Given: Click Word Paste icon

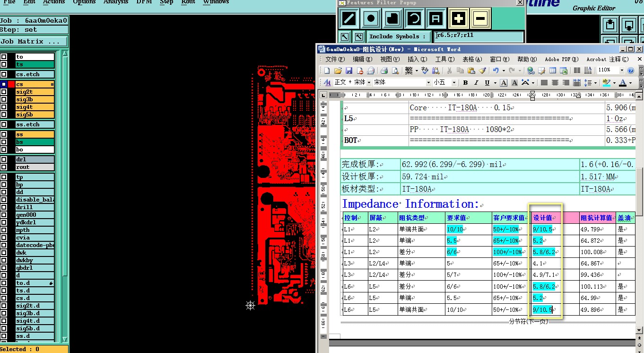Looking at the screenshot, I should pos(471,71).
